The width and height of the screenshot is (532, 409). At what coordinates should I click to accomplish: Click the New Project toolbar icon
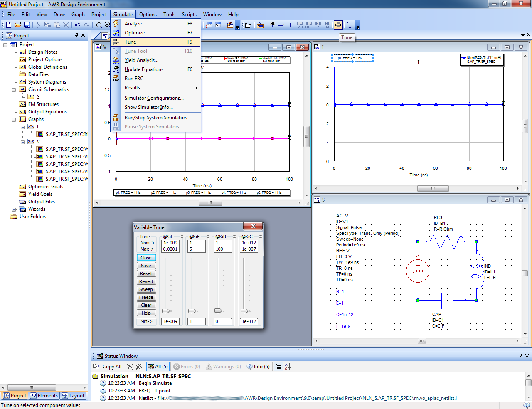click(9, 25)
